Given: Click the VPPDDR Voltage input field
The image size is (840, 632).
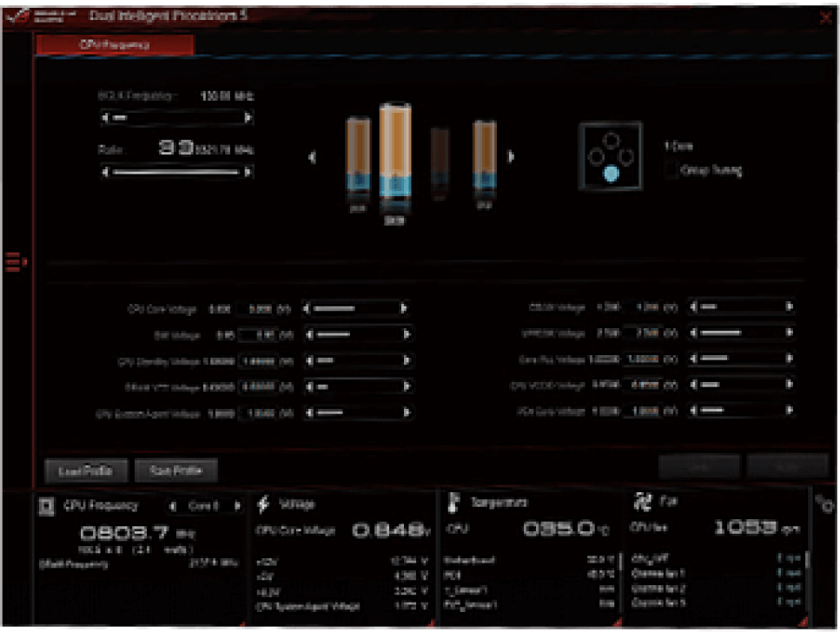Looking at the screenshot, I should pos(642,333).
